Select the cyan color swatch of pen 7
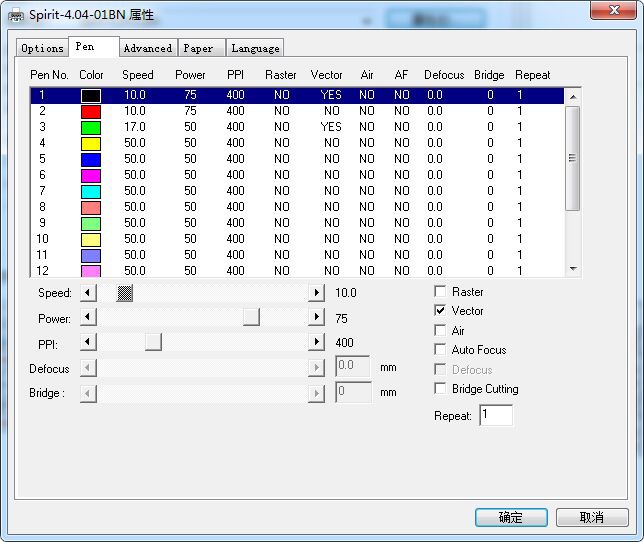The image size is (644, 542). 91,192
